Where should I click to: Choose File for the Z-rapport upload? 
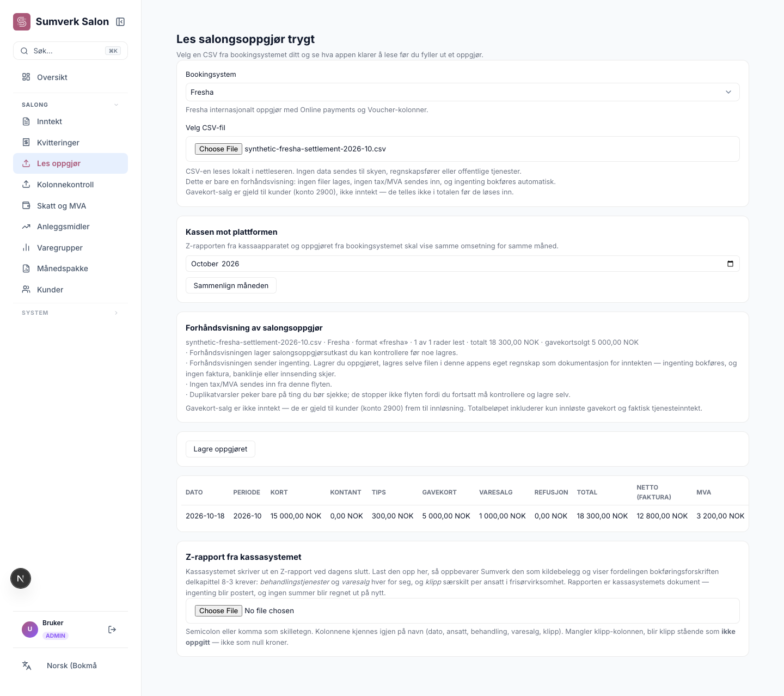tap(218, 611)
